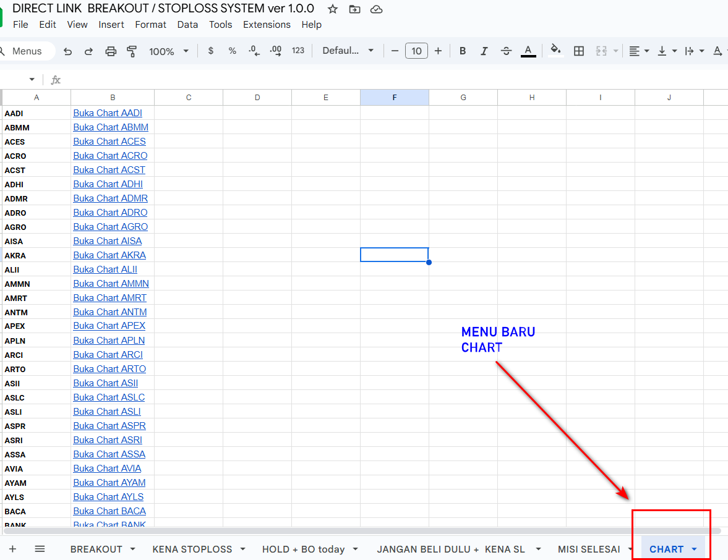Open the Default font dropdown
This screenshot has width=728, height=560.
tap(348, 51)
